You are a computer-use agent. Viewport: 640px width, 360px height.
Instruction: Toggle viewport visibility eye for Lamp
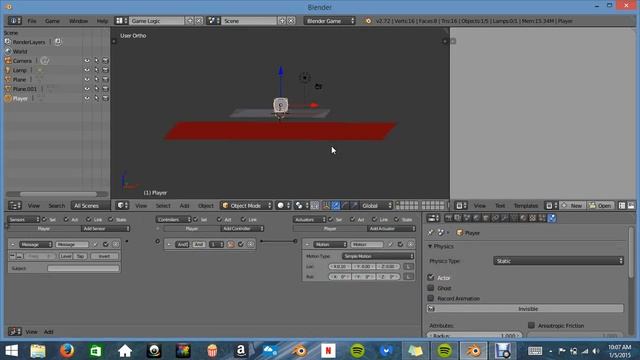(87, 70)
